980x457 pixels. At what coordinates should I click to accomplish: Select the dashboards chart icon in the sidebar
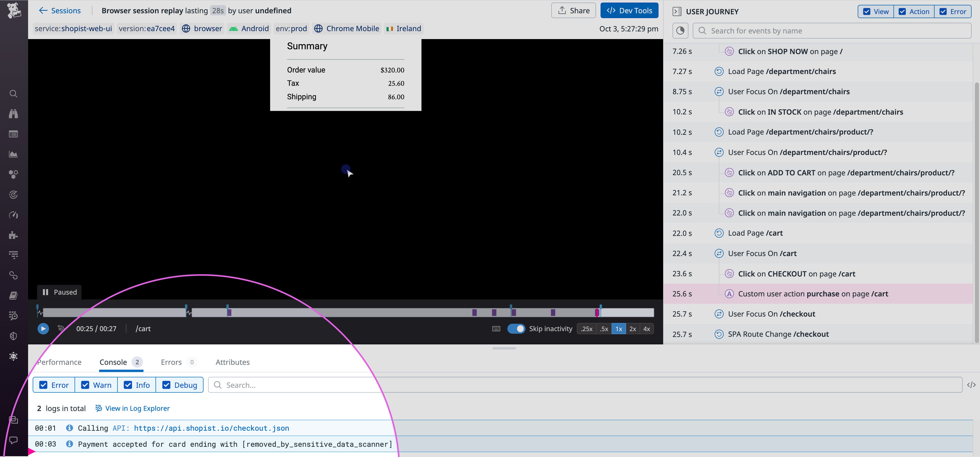13,154
